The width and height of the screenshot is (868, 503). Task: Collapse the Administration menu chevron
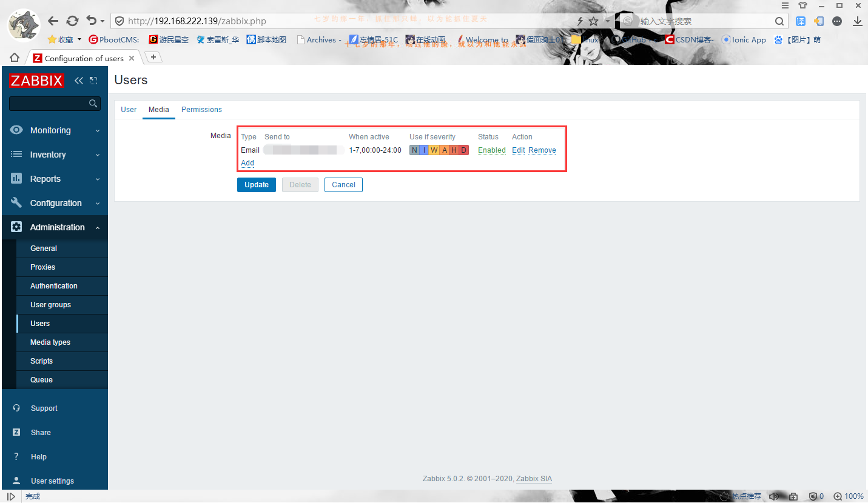tap(98, 228)
